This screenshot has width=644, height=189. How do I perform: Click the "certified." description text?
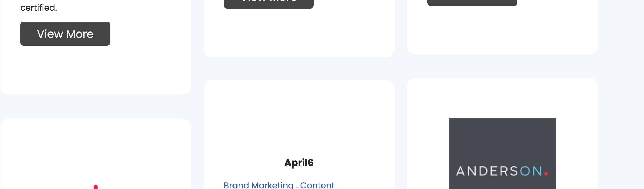(39, 7)
